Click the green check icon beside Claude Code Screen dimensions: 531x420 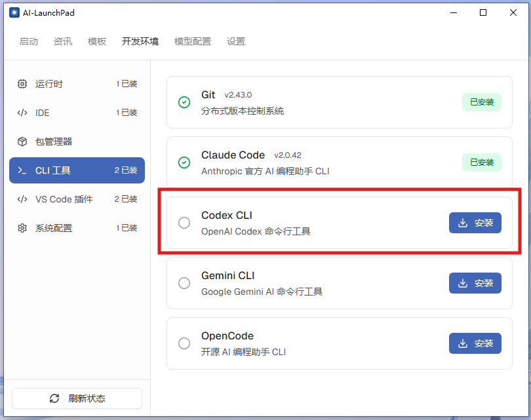click(x=184, y=162)
